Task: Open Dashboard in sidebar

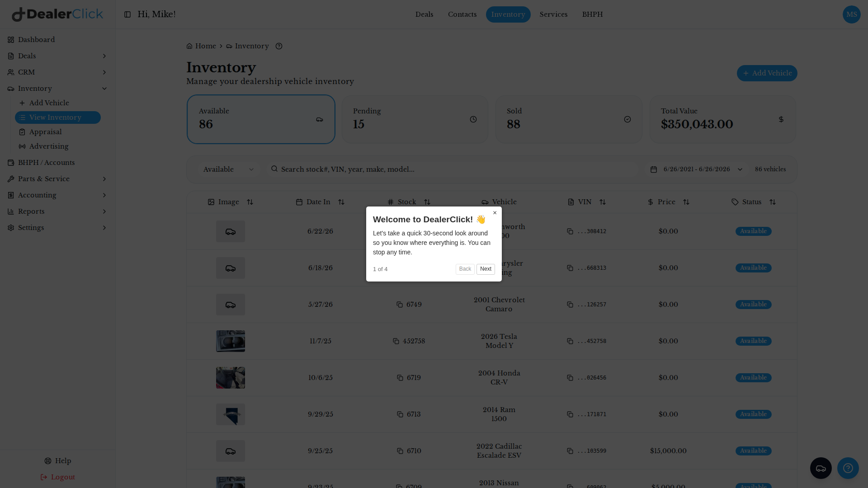Action: [x=57, y=40]
